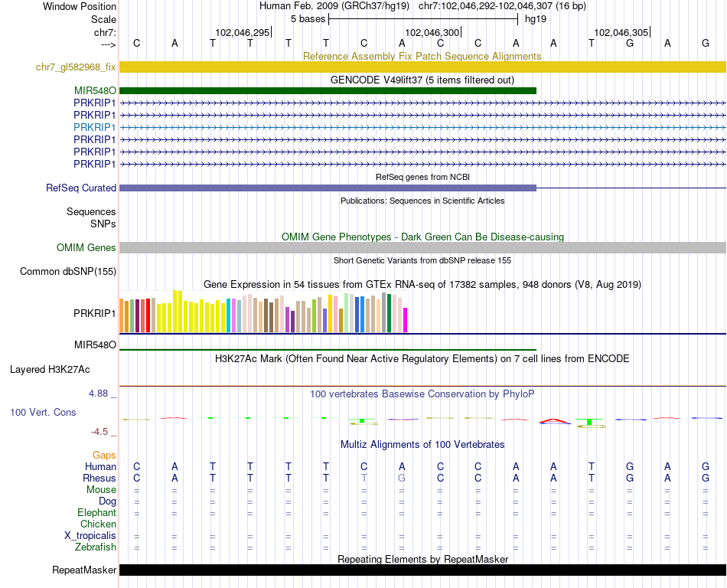Click the dark green MIR548O gene bar
727x588 pixels.
(328, 91)
